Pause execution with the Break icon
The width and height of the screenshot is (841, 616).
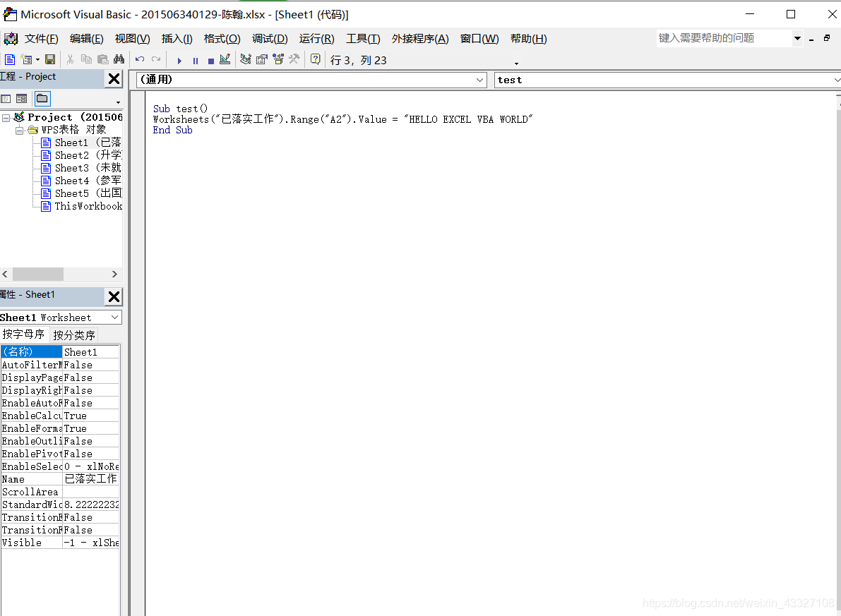pos(195,61)
